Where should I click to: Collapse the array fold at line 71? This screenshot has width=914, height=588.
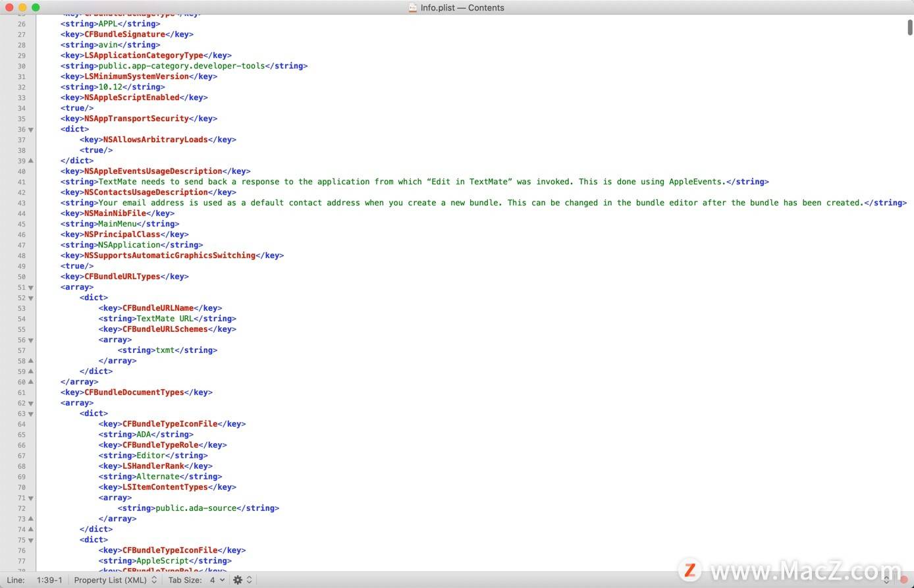click(31, 498)
